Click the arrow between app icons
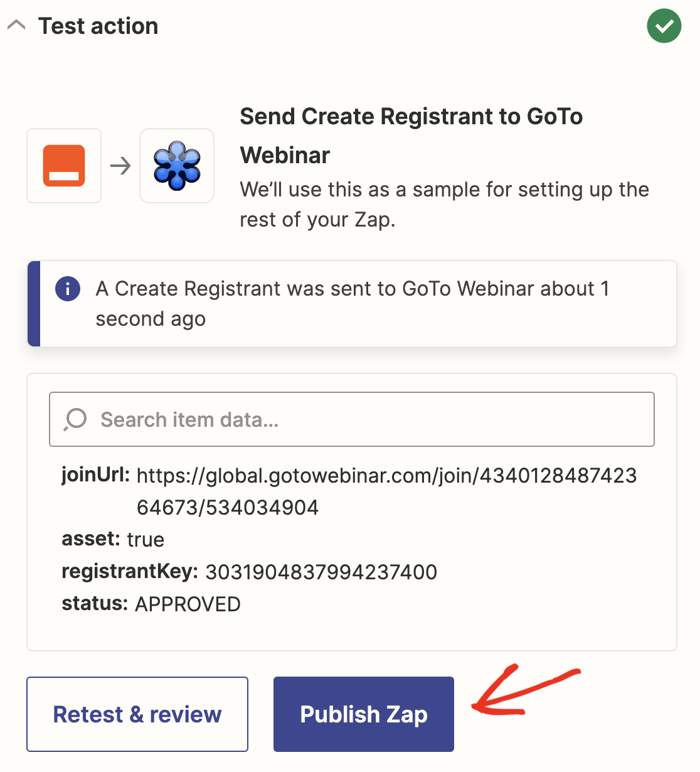This screenshot has width=700, height=772. [120, 166]
